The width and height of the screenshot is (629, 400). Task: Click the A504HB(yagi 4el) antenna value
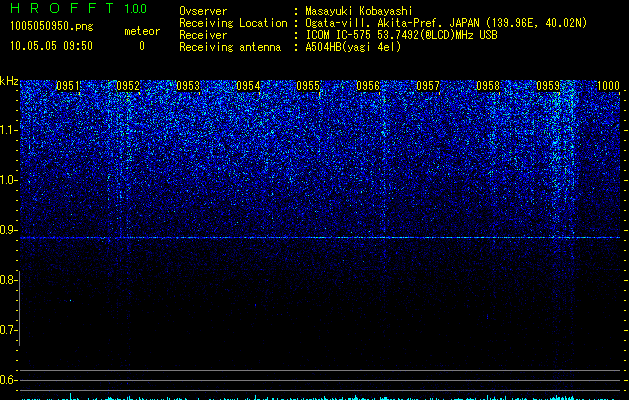tap(353, 47)
